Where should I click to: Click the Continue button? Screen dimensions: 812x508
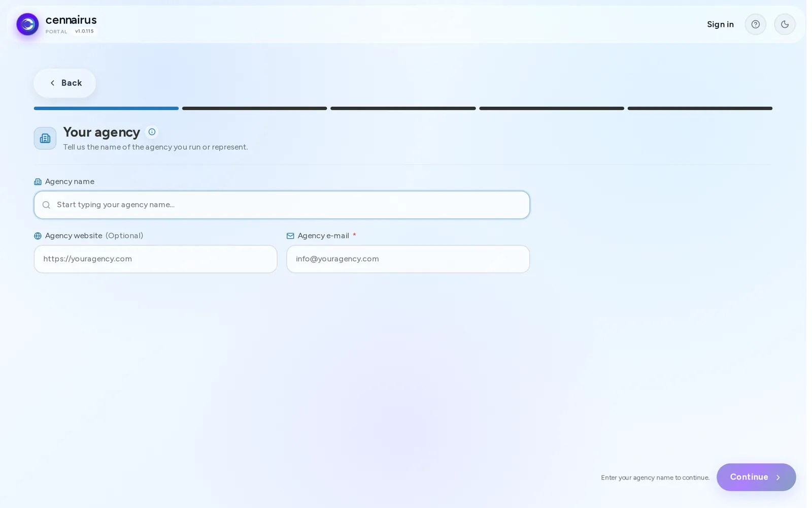[756, 477]
